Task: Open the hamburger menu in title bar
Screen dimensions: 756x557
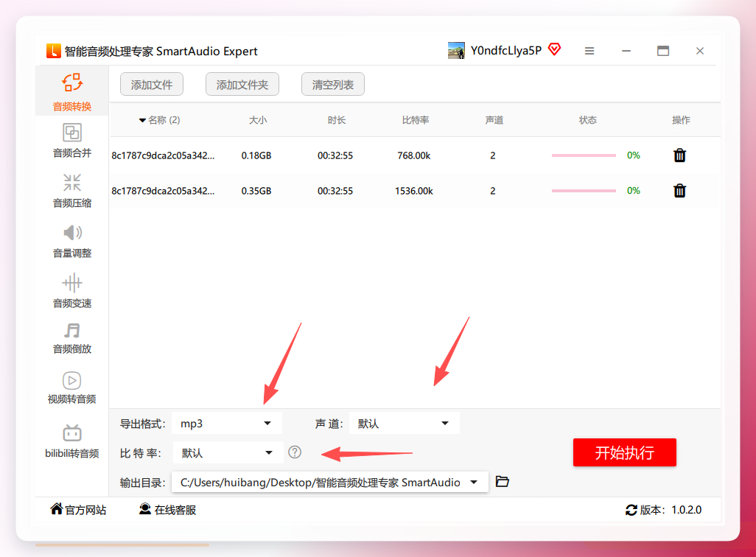Action: tap(589, 51)
